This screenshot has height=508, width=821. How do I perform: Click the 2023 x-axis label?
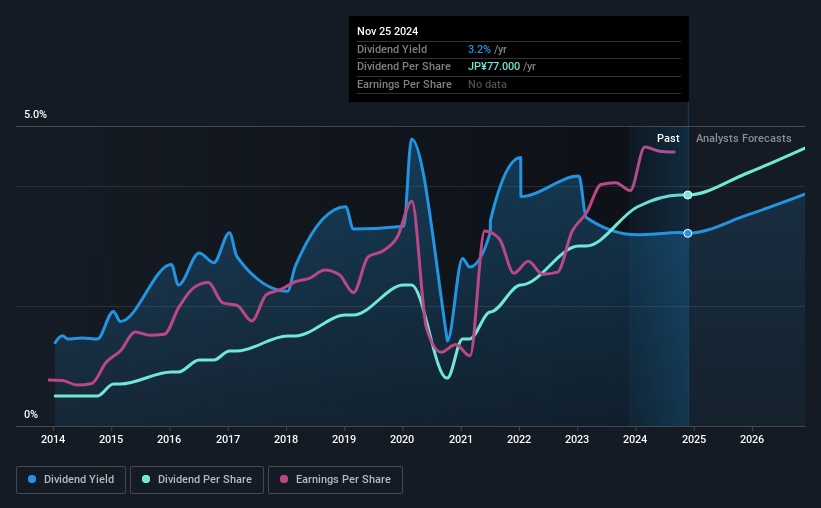577,439
